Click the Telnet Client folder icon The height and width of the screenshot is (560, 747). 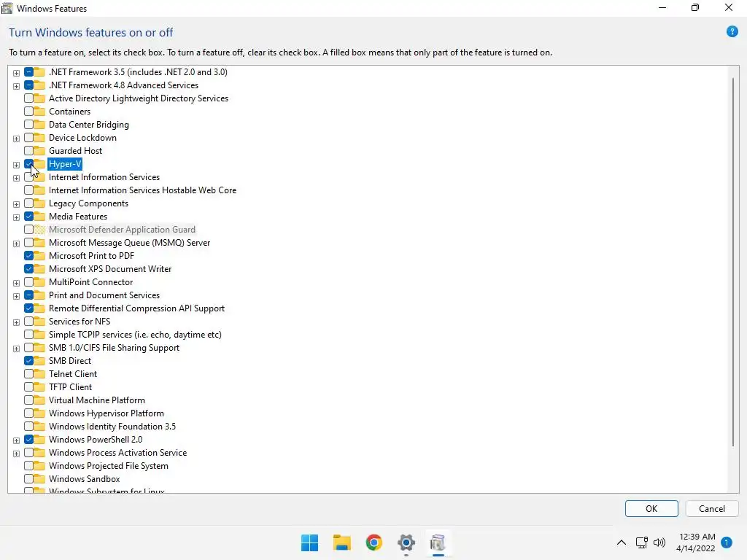40,374
